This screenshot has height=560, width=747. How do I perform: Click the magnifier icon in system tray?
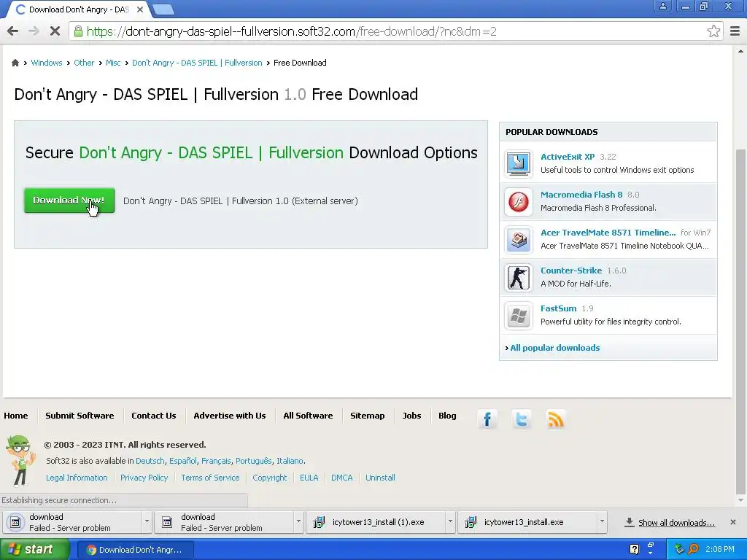point(693,549)
